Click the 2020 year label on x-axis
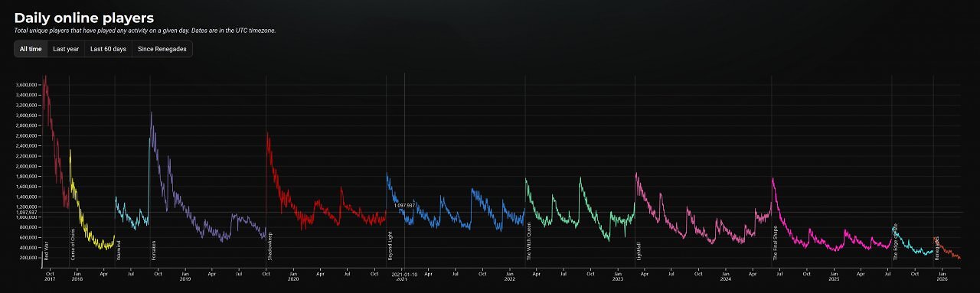 pos(293,278)
